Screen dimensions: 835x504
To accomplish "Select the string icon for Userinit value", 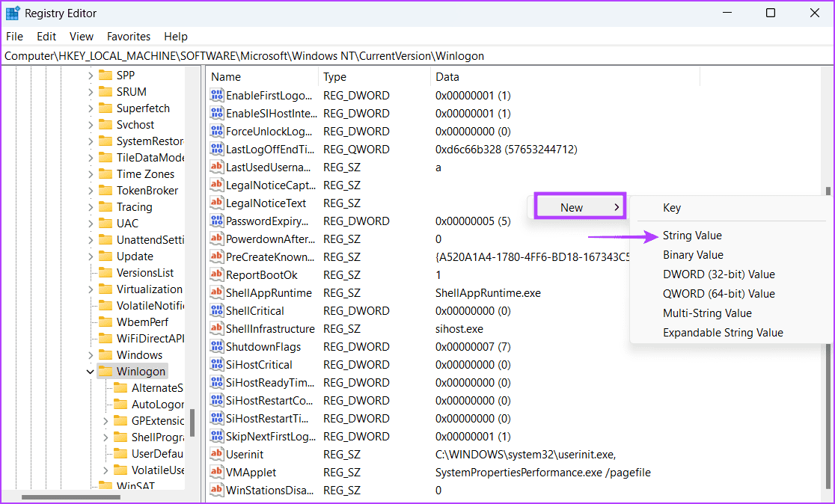I will tap(216, 455).
